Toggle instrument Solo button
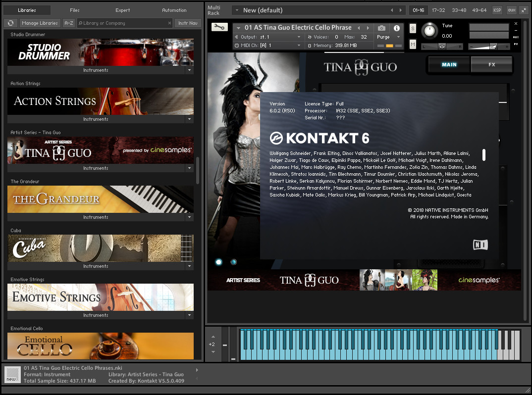The width and height of the screenshot is (532, 395). 413,29
